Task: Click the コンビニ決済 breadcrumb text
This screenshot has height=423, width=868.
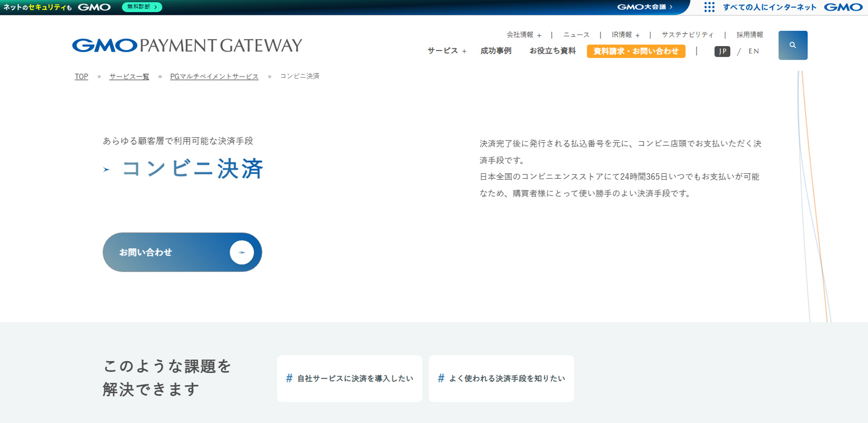Action: click(299, 76)
